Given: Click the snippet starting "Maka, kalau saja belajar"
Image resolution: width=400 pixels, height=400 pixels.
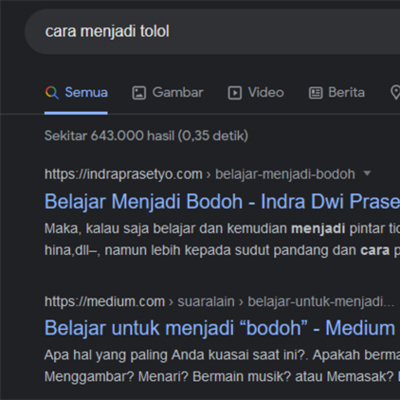Looking at the screenshot, I should [x=222, y=229].
